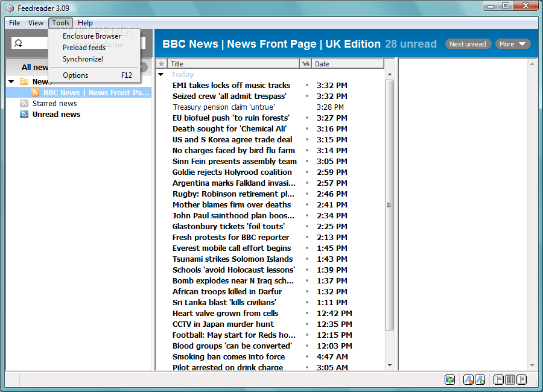
Task: Open the More dropdown button
Action: [513, 44]
